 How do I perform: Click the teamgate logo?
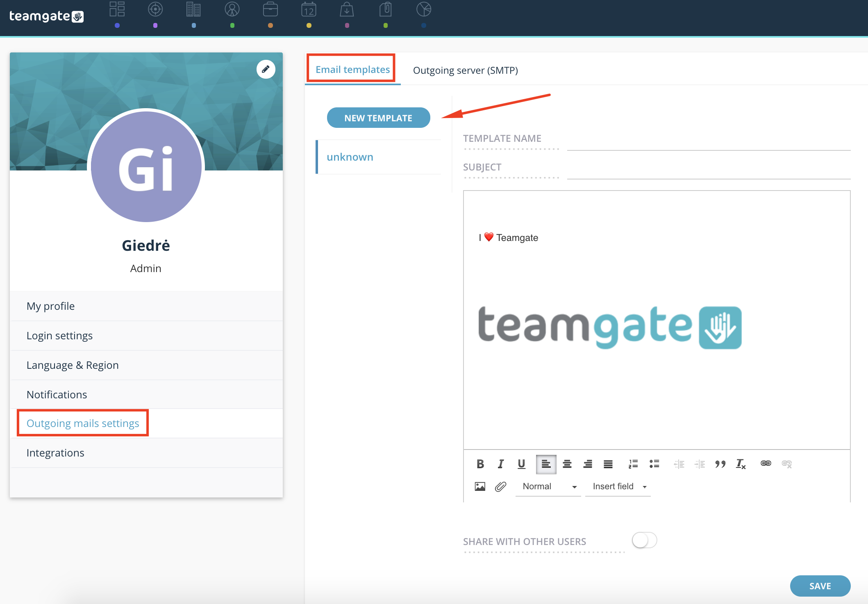point(46,16)
